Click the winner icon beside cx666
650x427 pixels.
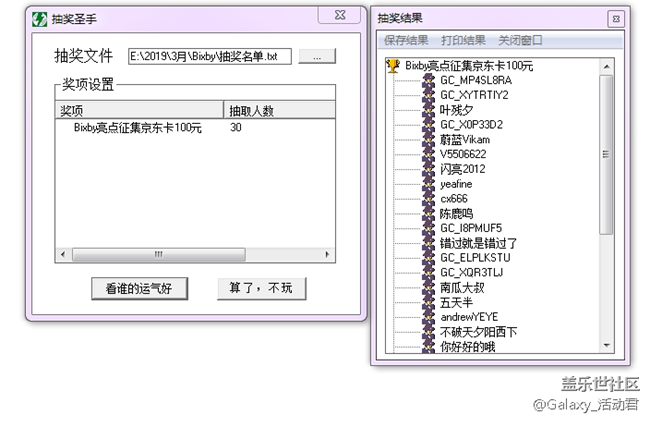tap(428, 199)
